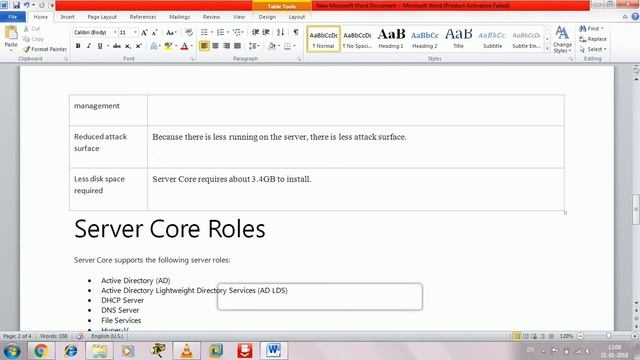Open the borders dropdown arrow
Image resolution: width=640 pixels, height=360 pixels.
tap(294, 46)
